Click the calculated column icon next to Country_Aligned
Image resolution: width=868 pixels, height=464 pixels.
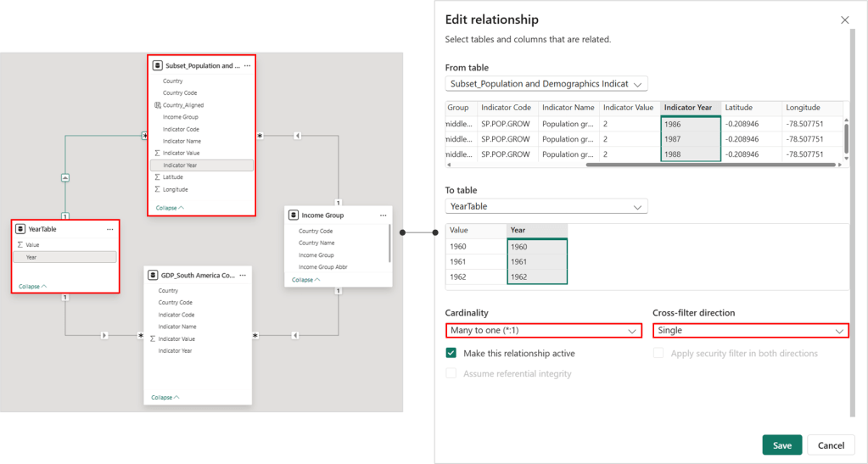coord(157,105)
